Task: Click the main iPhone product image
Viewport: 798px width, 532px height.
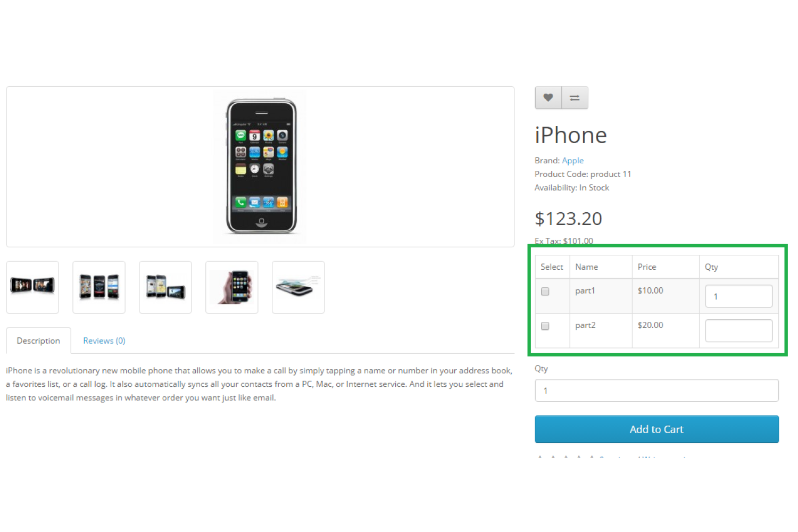Action: 261,167
